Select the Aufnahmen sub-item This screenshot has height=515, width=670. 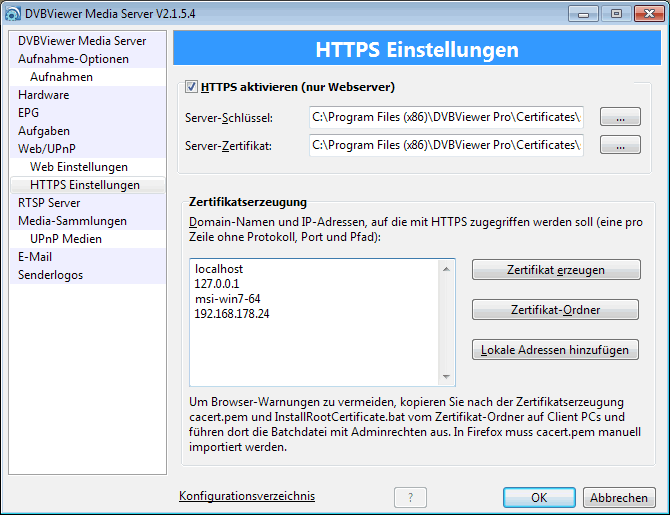(88, 77)
